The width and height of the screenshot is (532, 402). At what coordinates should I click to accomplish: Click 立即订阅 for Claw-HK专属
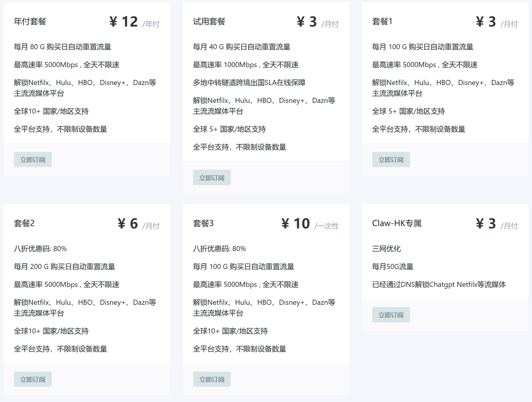tap(391, 315)
